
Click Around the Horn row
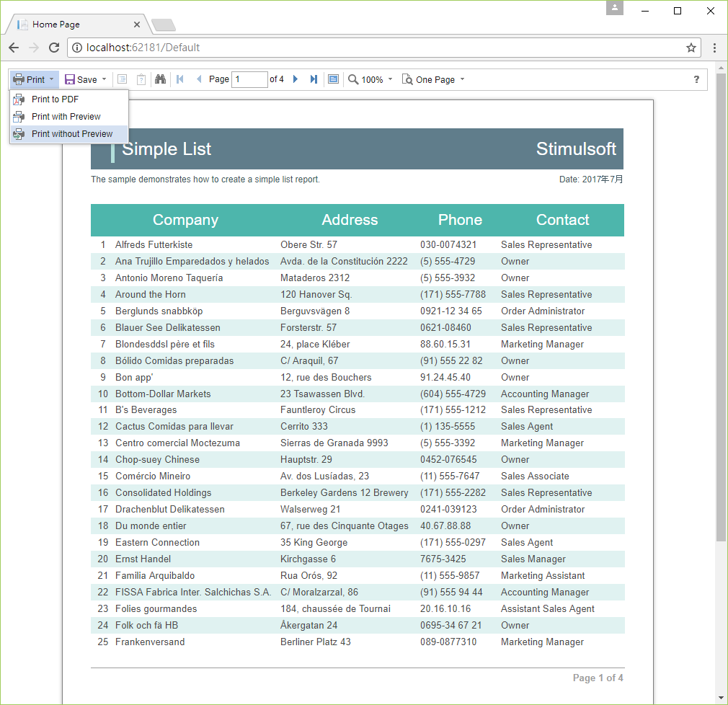[358, 294]
